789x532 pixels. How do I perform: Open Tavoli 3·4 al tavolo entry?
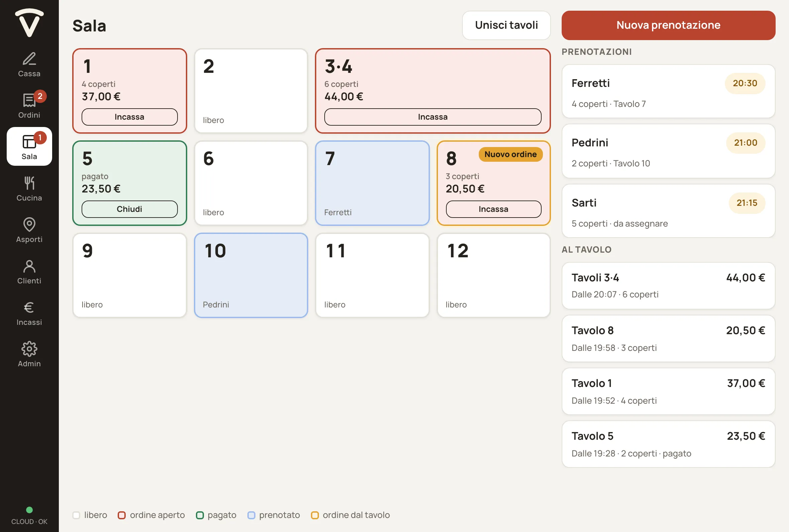click(668, 286)
